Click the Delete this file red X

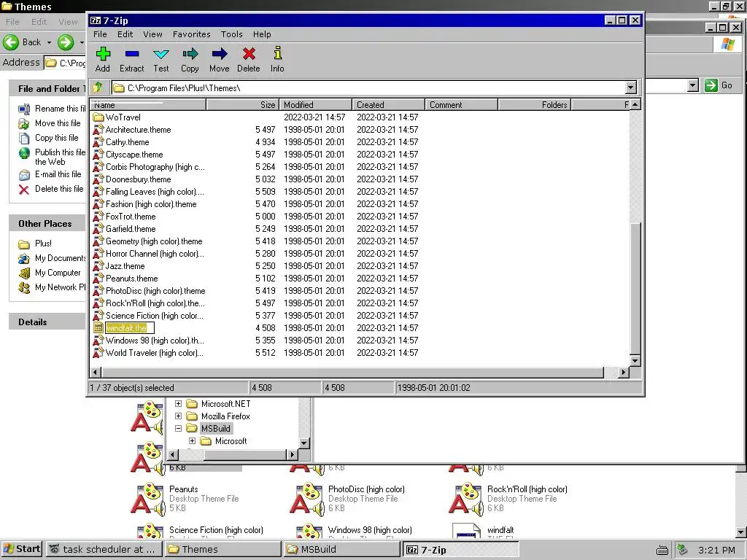[x=24, y=190]
